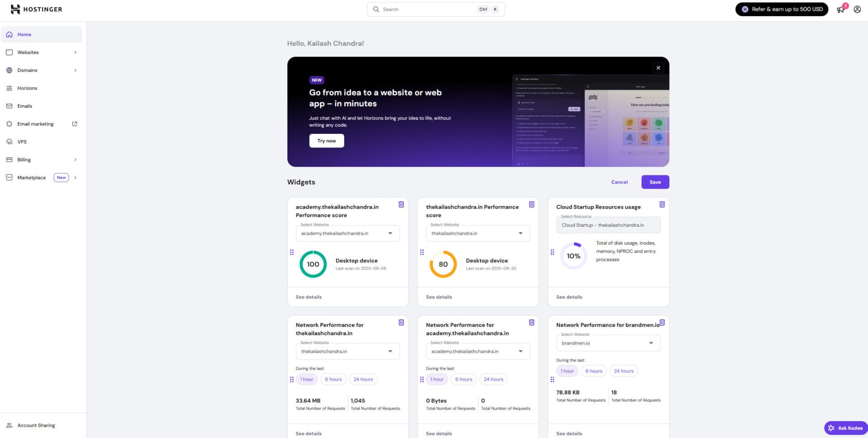Save the widget layout
The height and width of the screenshot is (438, 868).
point(655,182)
